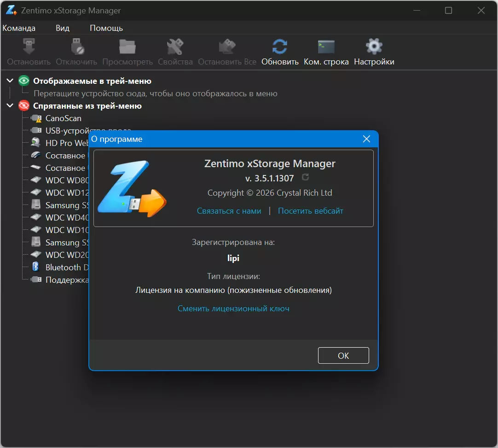Collapse the Спрятанные из трей-меню group
This screenshot has height=448, width=498.
click(10, 105)
